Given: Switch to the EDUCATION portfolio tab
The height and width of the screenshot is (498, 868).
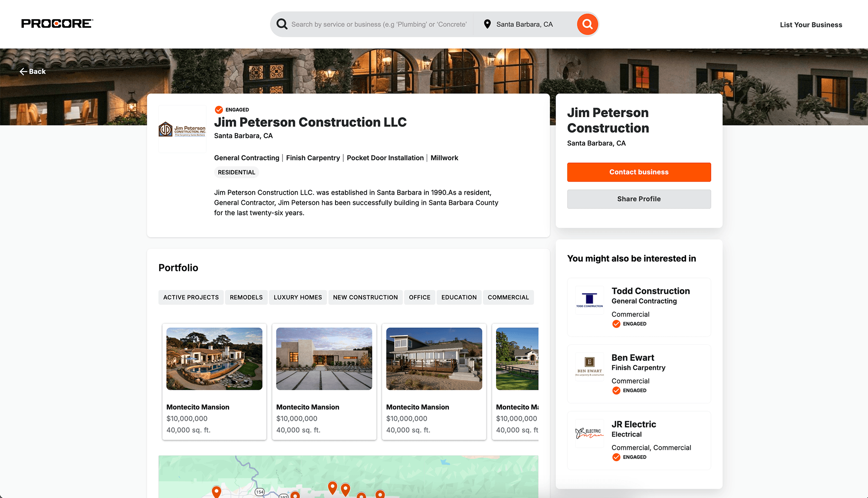Looking at the screenshot, I should coord(459,297).
